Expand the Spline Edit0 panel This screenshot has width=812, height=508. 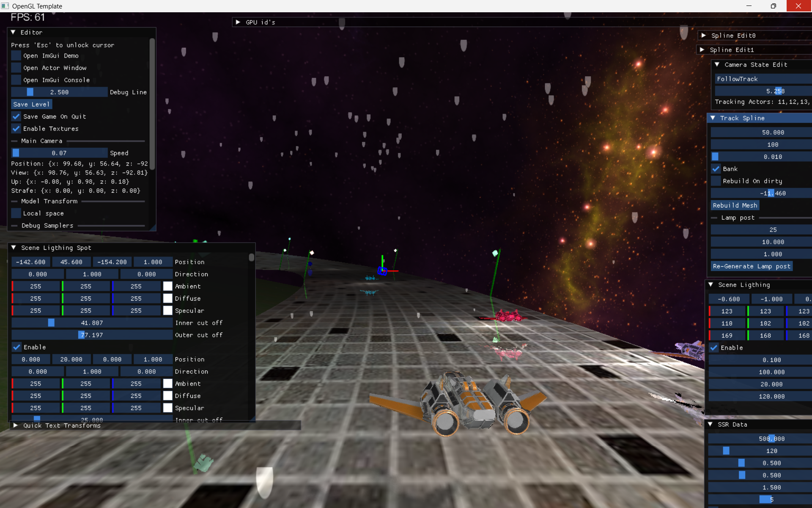[704, 36]
